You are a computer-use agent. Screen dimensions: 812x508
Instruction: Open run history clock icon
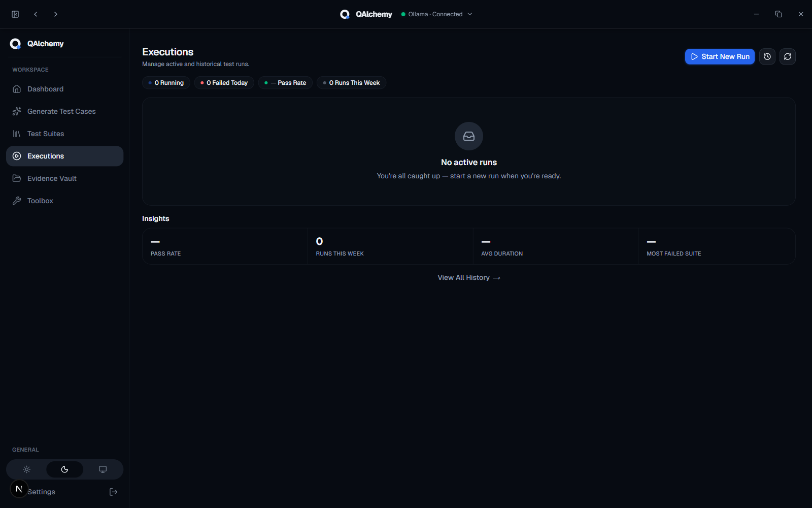pos(767,56)
